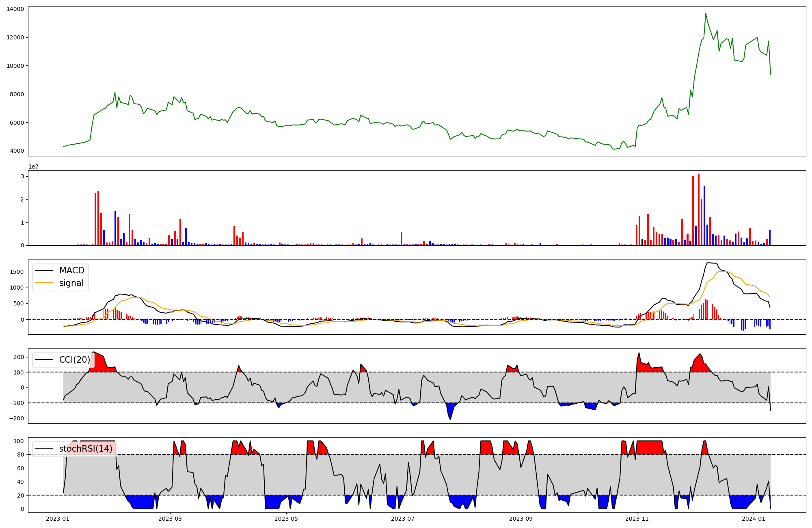
Task: Select the 2023-11 x-axis tick label
Action: (637, 519)
